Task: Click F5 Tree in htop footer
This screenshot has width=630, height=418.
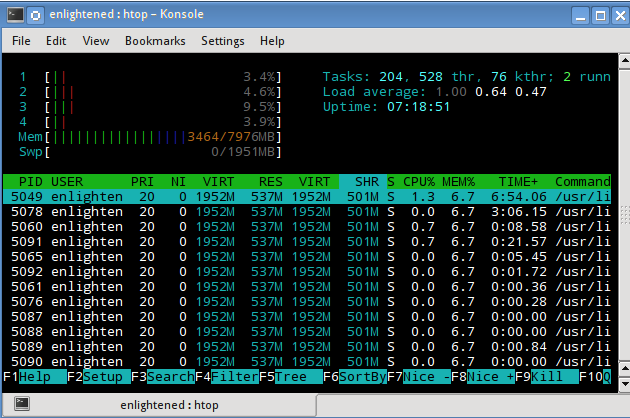Action: click(x=291, y=377)
